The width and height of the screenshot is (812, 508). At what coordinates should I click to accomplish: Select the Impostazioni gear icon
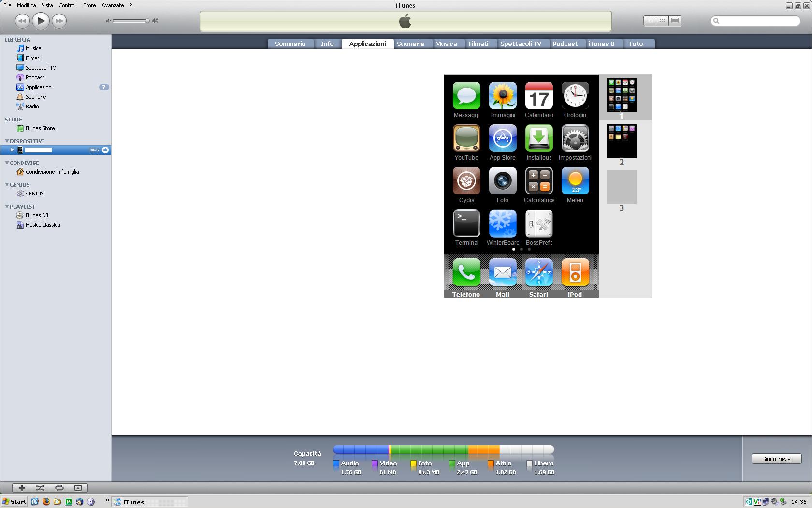point(575,138)
